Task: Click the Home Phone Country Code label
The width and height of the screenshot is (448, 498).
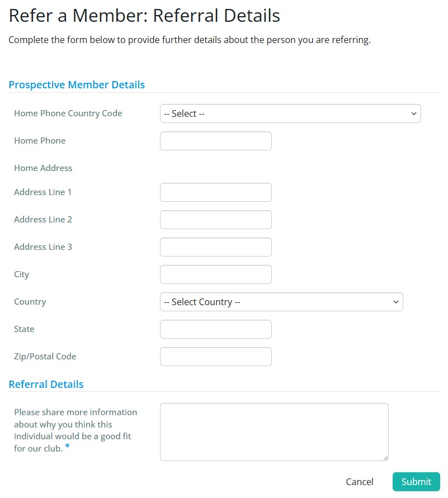Action: [x=68, y=113]
